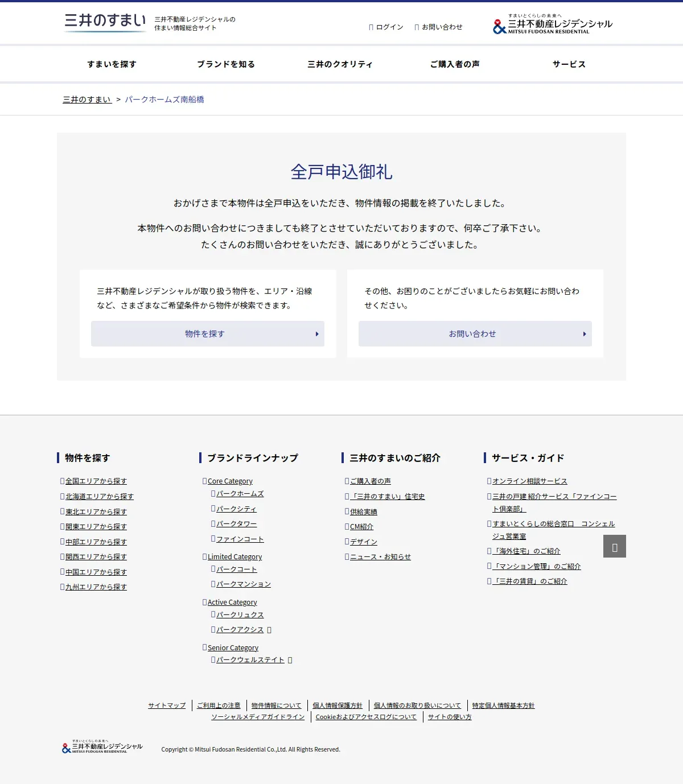This screenshot has width=683, height=784.
Task: Open 物件情報について footer link
Action: (x=276, y=705)
